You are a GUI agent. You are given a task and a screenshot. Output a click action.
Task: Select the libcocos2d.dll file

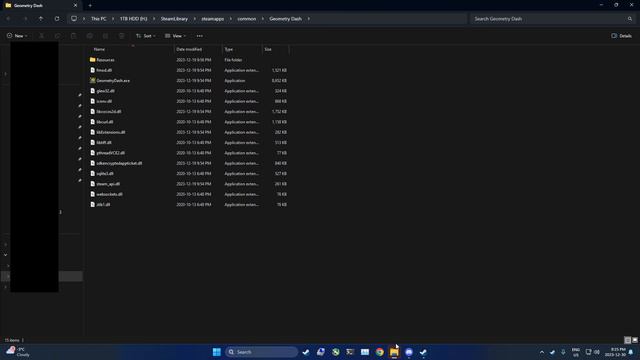click(109, 112)
